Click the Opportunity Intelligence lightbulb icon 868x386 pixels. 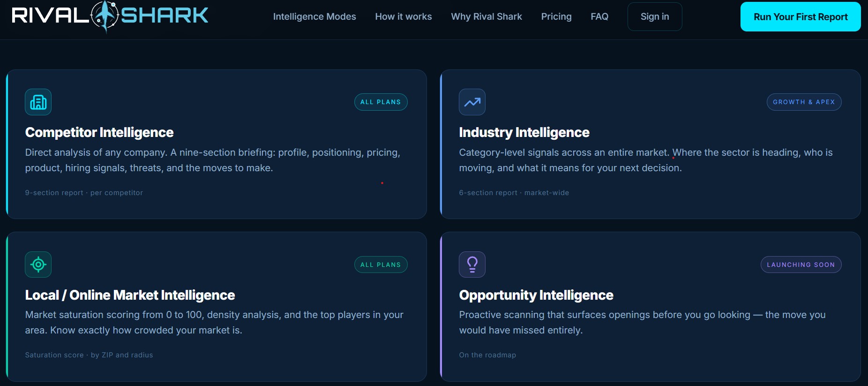pyautogui.click(x=472, y=265)
